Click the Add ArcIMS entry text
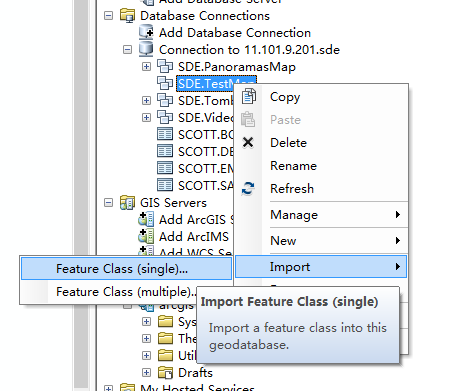This screenshot has height=391, width=454. point(194,236)
